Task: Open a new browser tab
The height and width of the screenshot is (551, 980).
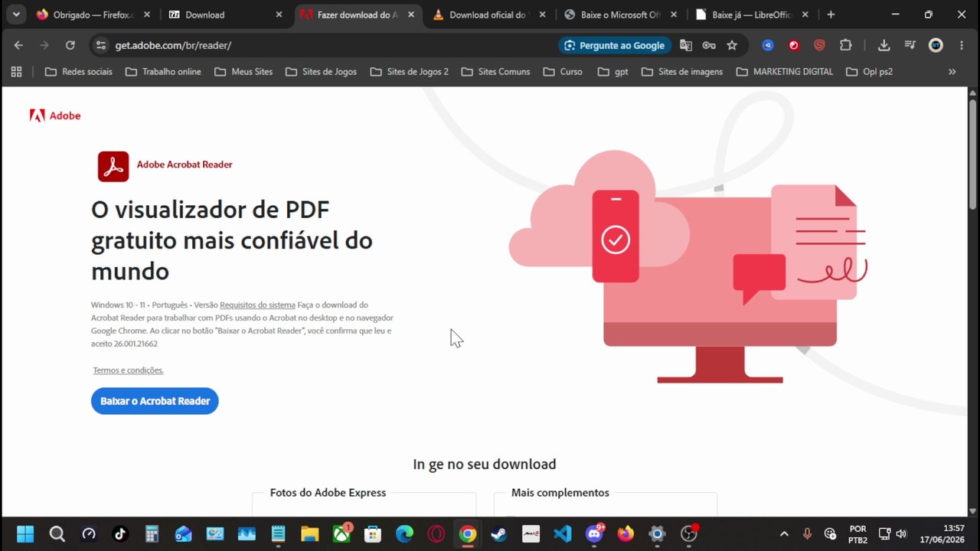Action: click(831, 15)
